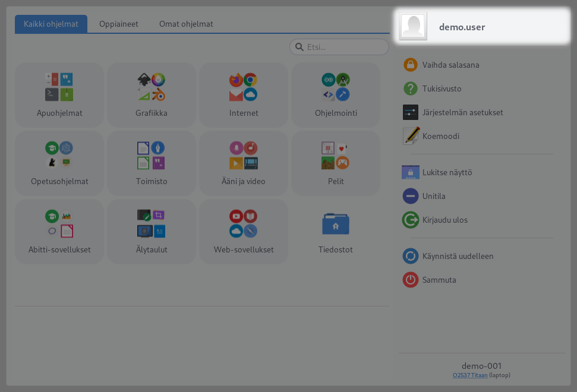Open Järjestelmän asetukset system settings

(462, 112)
